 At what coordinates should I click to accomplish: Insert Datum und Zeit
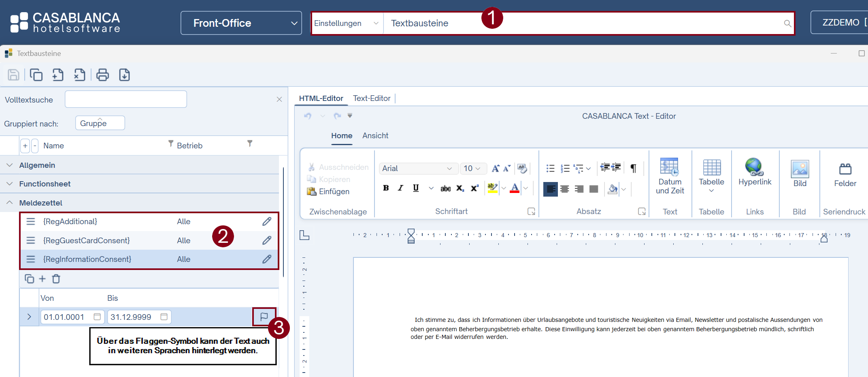pos(670,176)
